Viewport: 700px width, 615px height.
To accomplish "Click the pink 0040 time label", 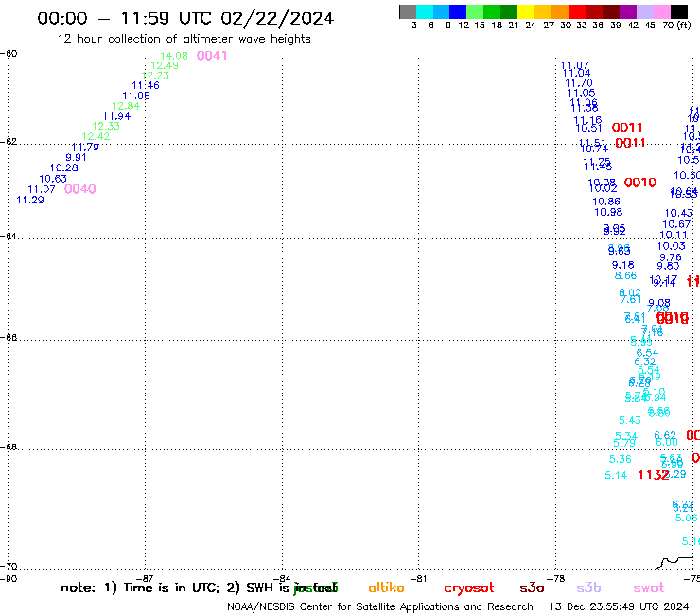I will tap(79, 189).
